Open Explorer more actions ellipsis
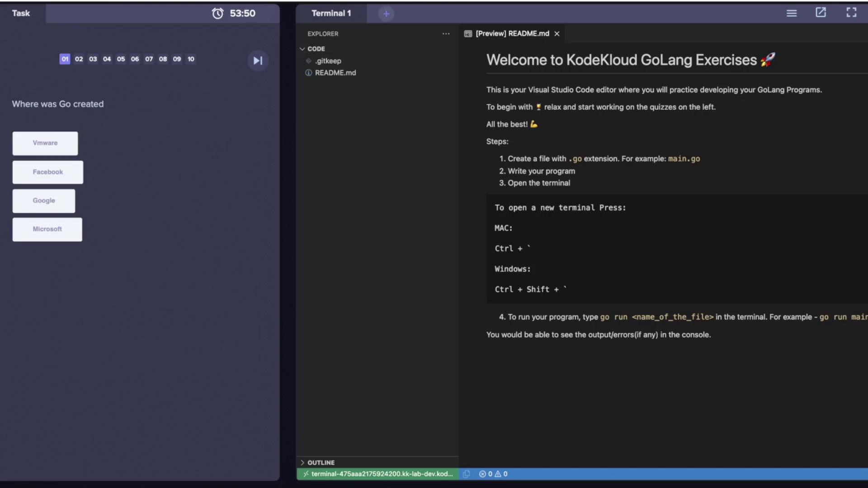Viewport: 868px width, 488px height. (446, 33)
